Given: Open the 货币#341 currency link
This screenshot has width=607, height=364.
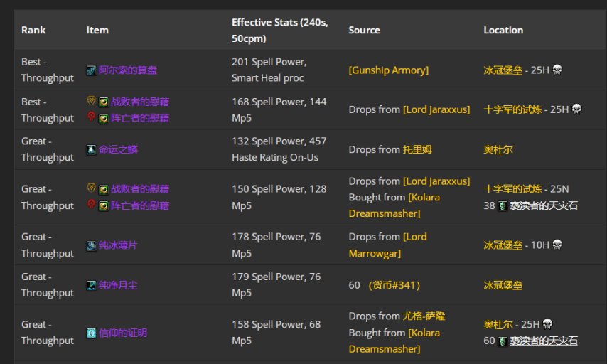Looking at the screenshot, I should coord(394,285).
